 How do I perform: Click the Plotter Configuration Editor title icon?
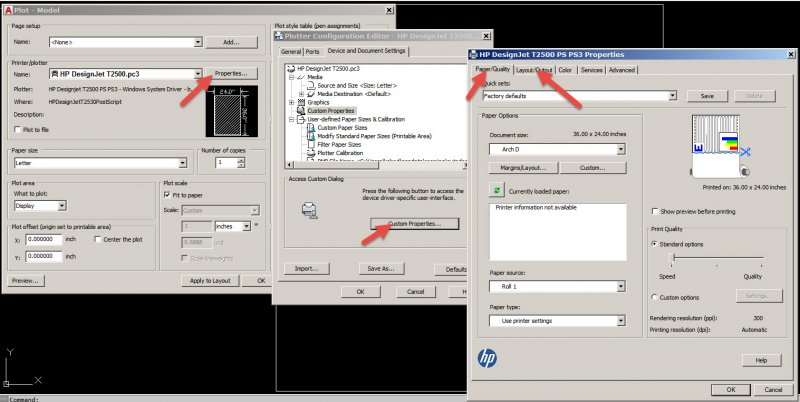click(x=279, y=36)
